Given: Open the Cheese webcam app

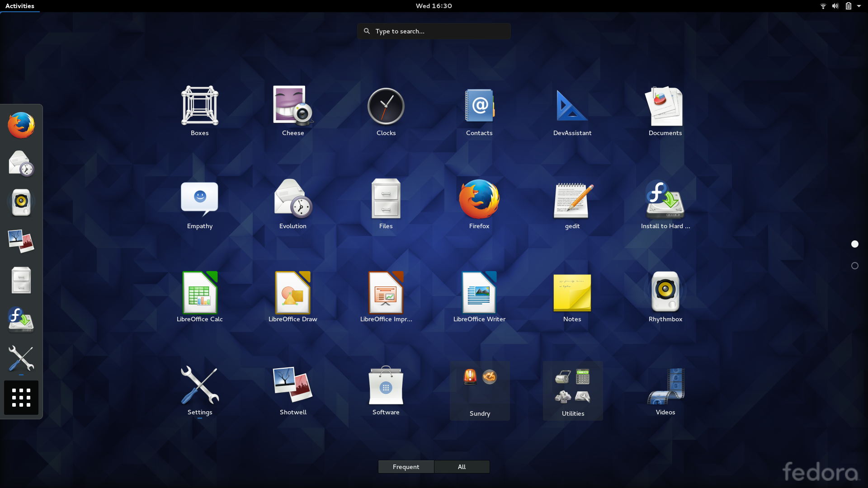Looking at the screenshot, I should [292, 111].
